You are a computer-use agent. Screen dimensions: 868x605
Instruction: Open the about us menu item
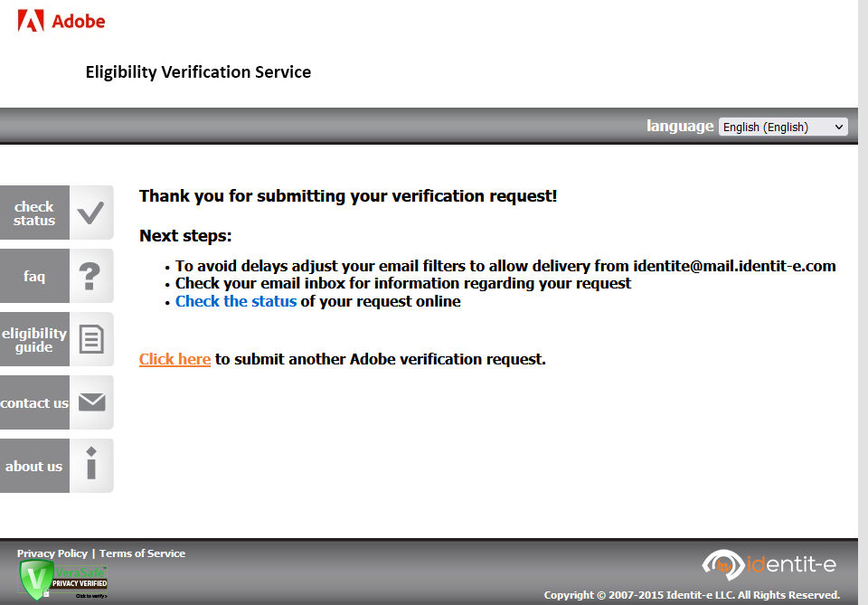(34, 466)
